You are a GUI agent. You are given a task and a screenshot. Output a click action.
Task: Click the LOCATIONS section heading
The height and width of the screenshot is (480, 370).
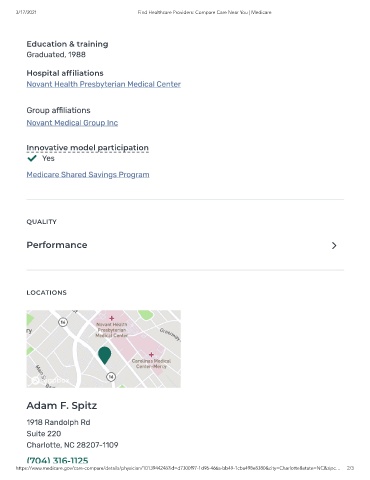pos(47,292)
